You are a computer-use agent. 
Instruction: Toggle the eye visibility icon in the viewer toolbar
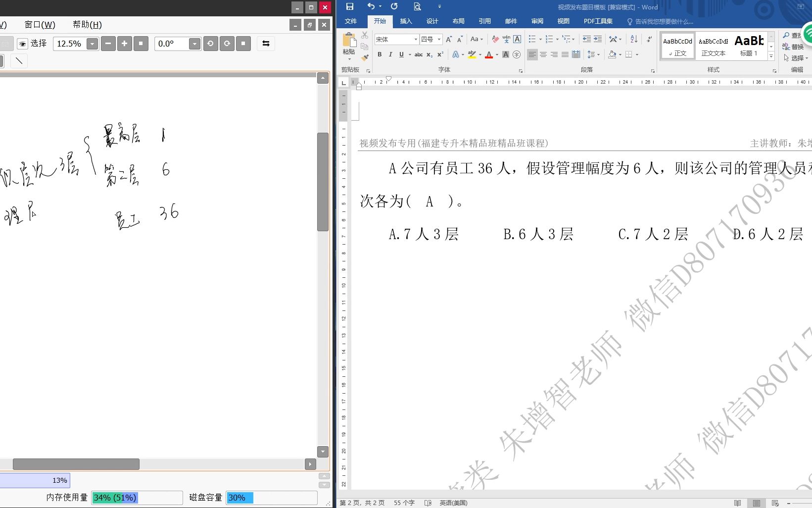[22, 44]
